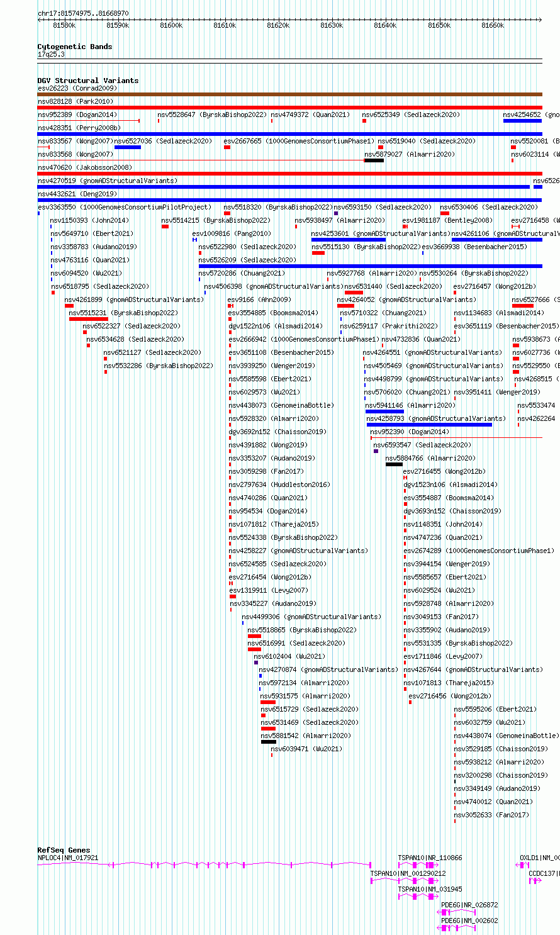Click the nsv470620 (Jakobsson2008) label

pos(85,167)
